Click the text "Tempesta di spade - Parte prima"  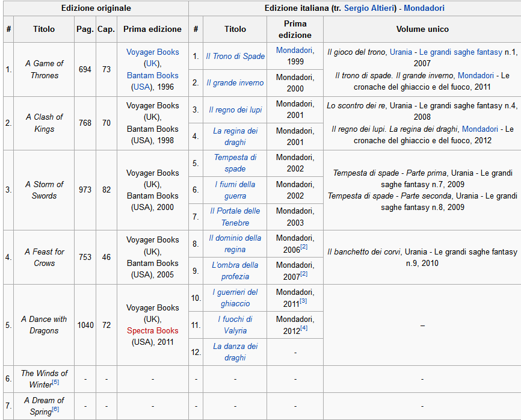pos(390,173)
